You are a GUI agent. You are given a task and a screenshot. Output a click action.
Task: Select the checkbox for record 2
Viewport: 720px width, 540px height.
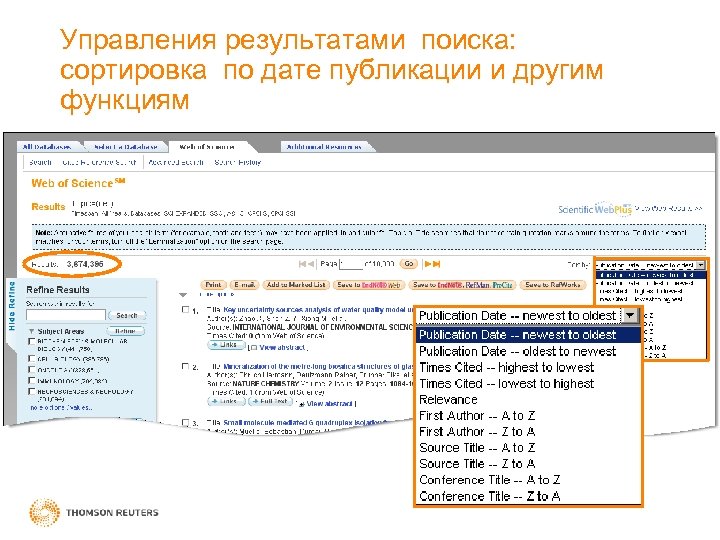coord(186,366)
